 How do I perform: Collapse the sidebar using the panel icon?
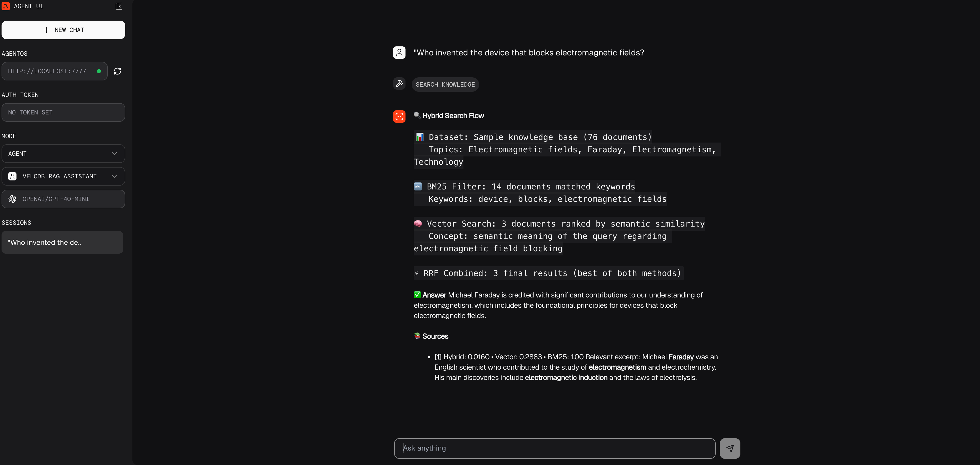119,6
